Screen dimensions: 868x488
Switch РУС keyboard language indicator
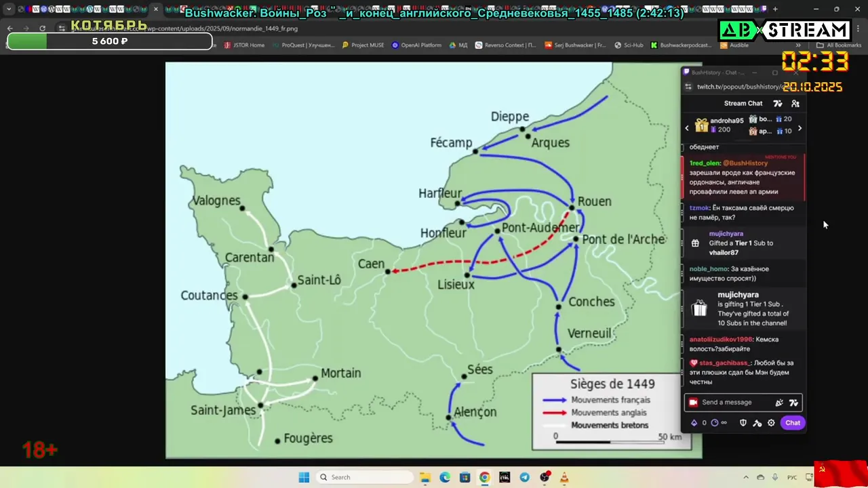pyautogui.click(x=792, y=477)
